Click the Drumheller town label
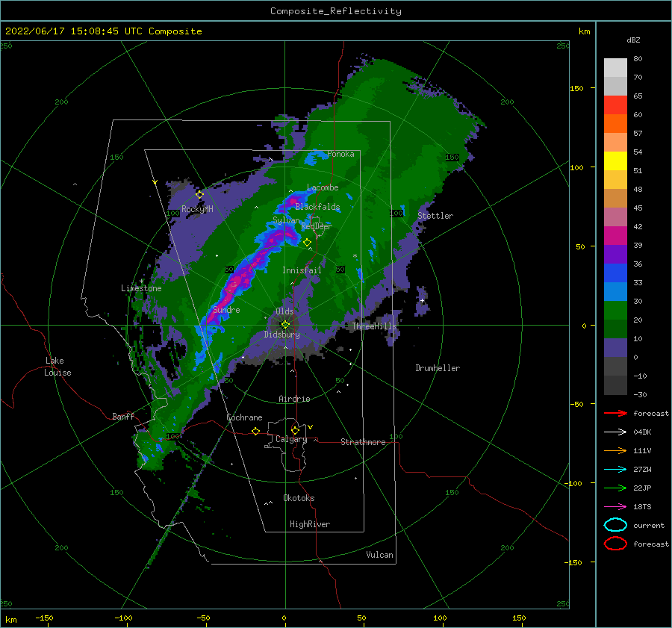Screen dimensions: 672x628 coord(438,368)
